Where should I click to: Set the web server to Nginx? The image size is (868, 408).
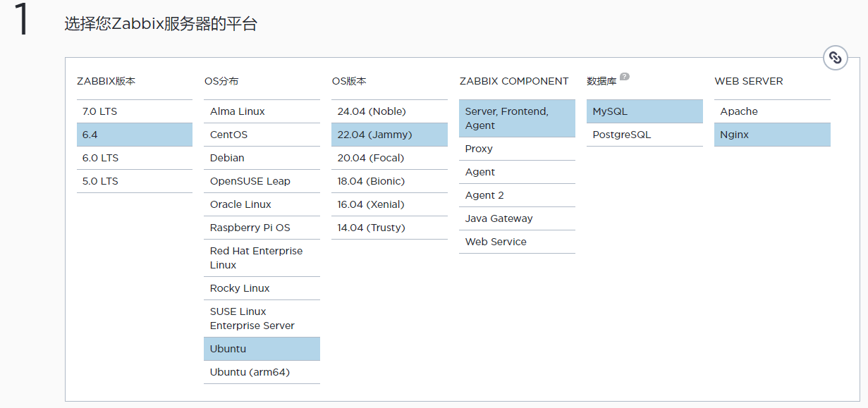pos(773,135)
